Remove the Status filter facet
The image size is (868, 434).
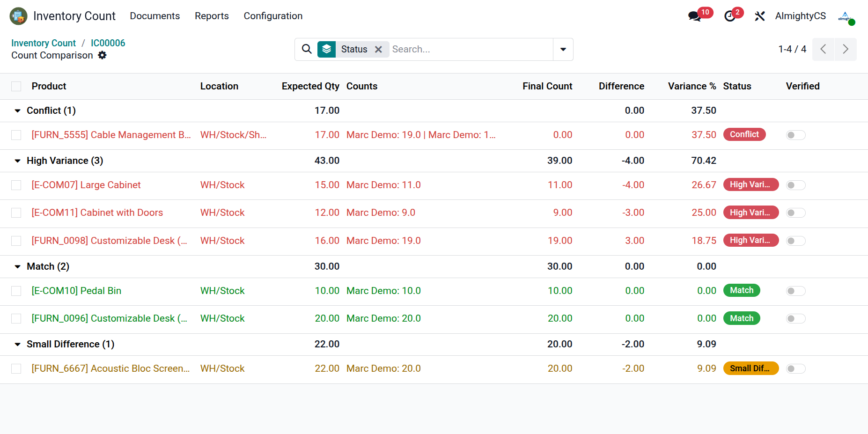point(379,49)
